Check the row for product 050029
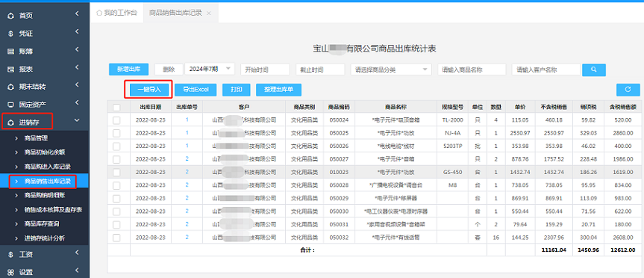The image size is (644, 278). [116, 198]
